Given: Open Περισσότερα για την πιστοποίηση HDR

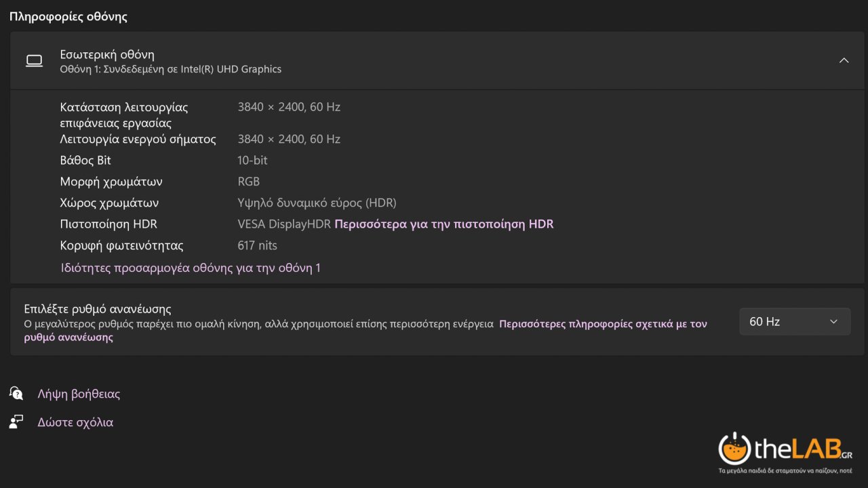Looking at the screenshot, I should (x=443, y=224).
